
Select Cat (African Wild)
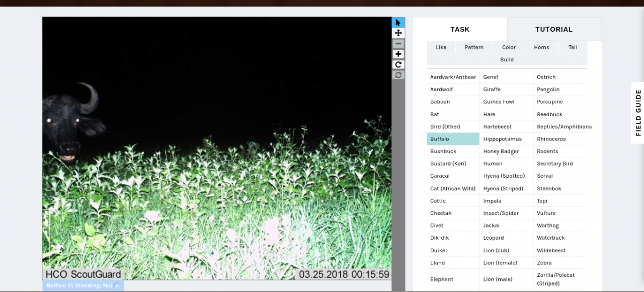point(453,188)
